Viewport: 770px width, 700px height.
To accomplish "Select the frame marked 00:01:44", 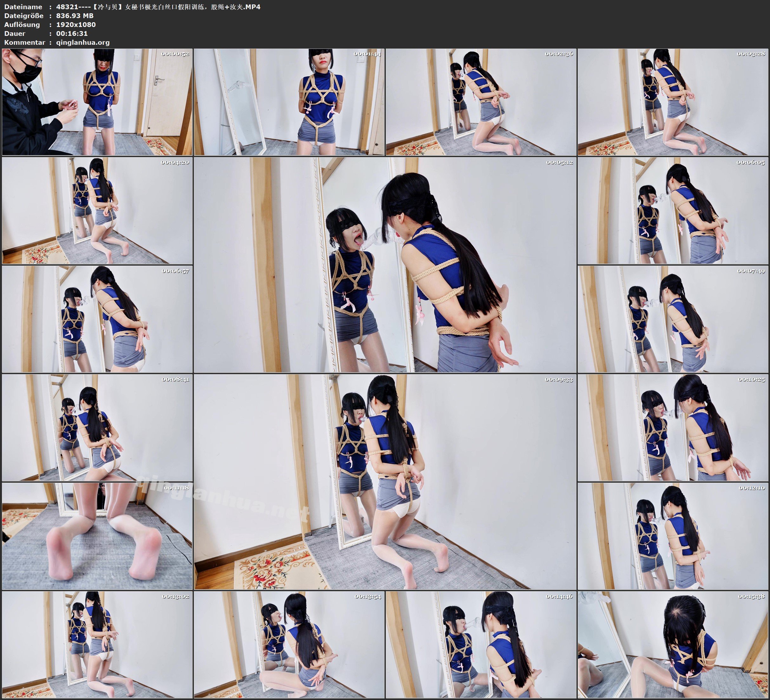I will (x=289, y=102).
